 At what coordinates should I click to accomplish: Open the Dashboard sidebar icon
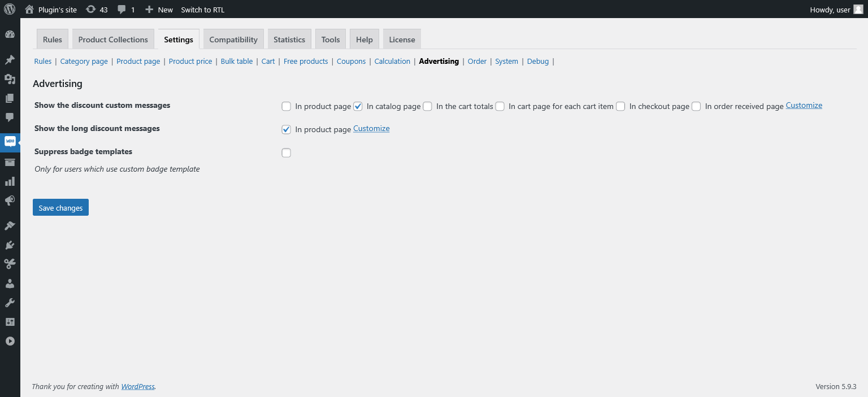[x=10, y=34]
